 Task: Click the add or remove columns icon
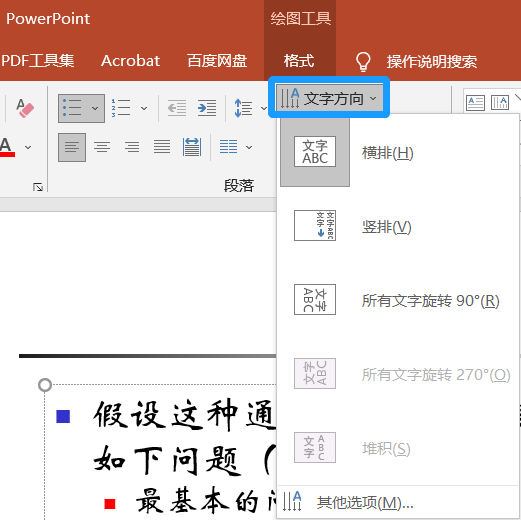(x=229, y=147)
